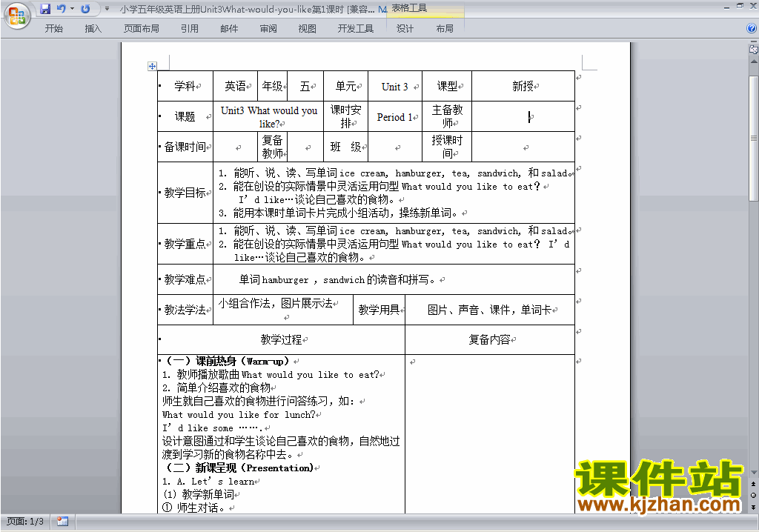This screenshot has width=759, height=532.
Task: Click the Unit3 What would you like? cell
Action: 268,116
